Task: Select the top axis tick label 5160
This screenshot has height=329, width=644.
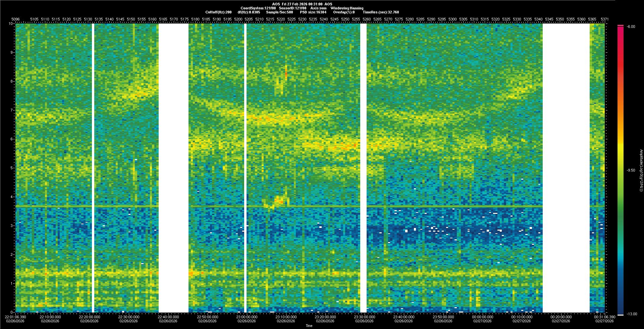Action: [152, 19]
